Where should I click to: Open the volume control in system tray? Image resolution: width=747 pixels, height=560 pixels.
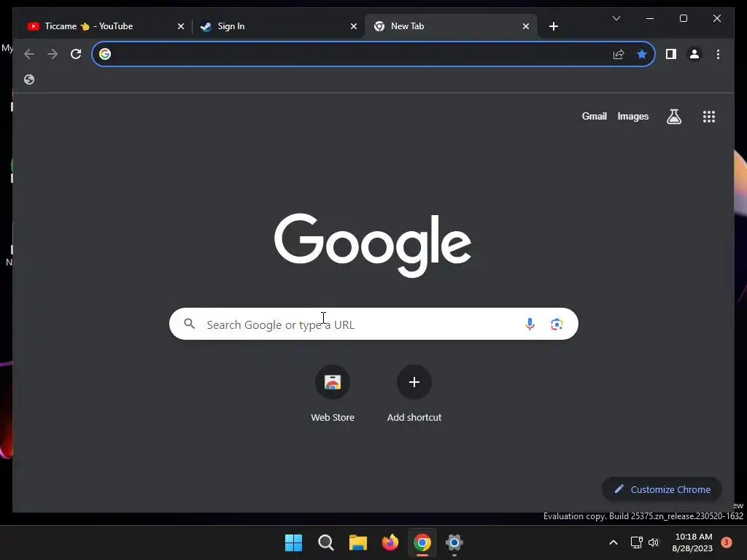point(654,542)
